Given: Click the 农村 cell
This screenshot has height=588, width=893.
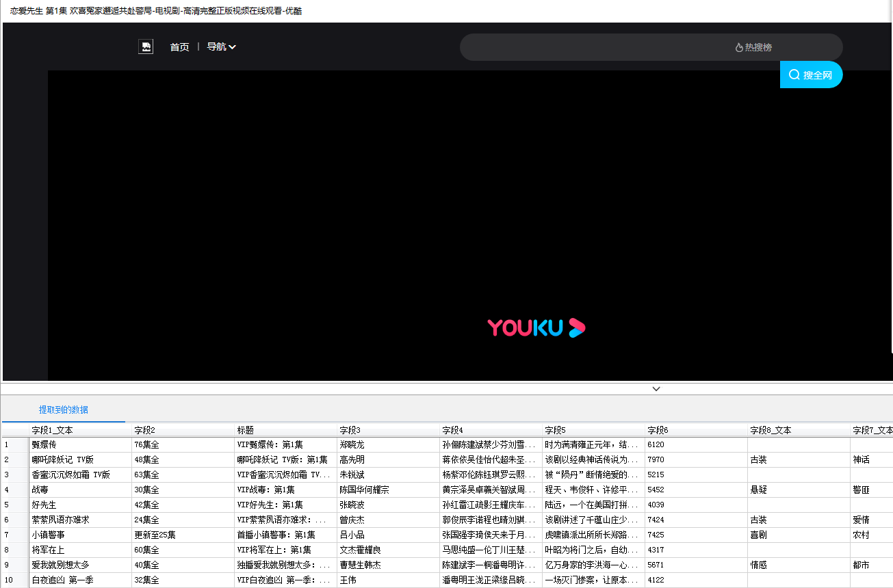Looking at the screenshot, I should pos(872,535).
